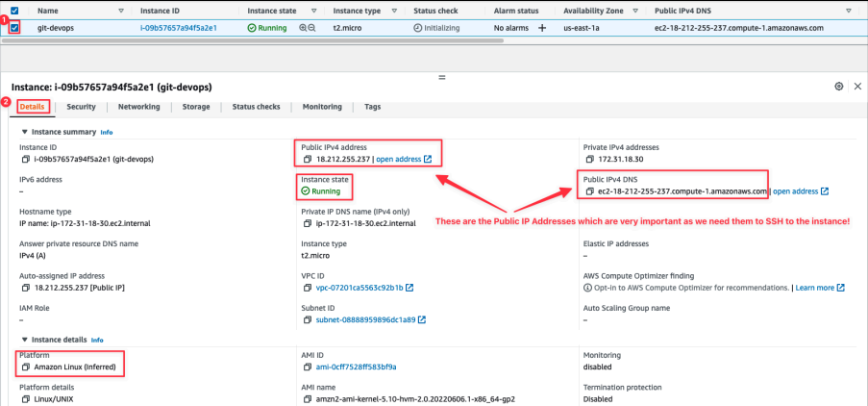Switch to the Status checks tab

coord(256,107)
